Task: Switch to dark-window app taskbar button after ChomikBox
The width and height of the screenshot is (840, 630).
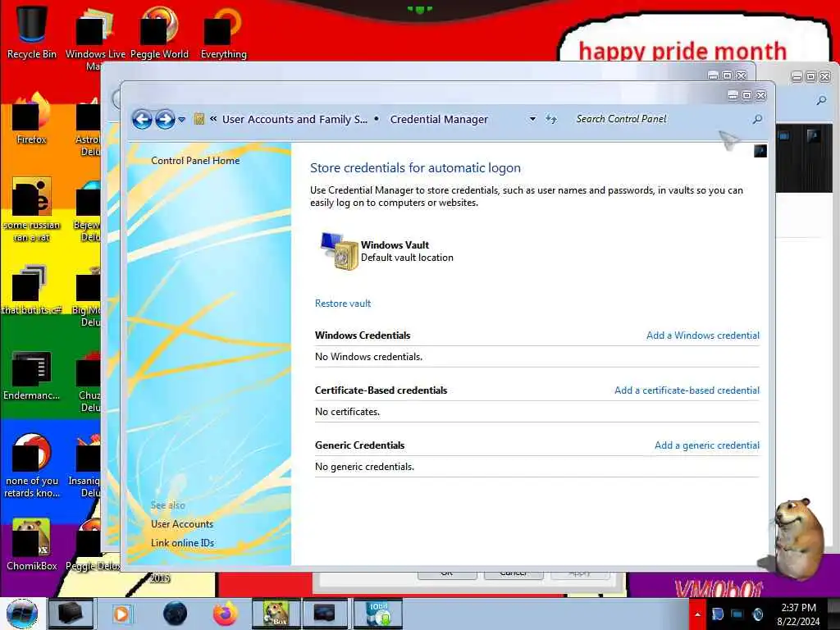Action: click(x=324, y=614)
